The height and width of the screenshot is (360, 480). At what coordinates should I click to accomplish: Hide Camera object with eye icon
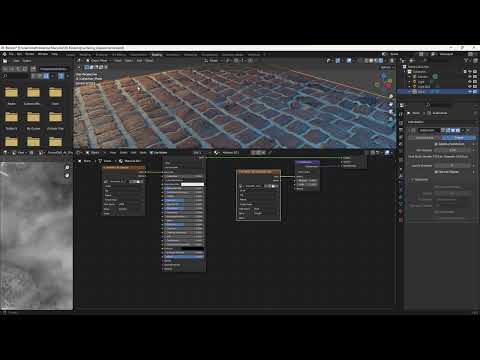point(470,77)
